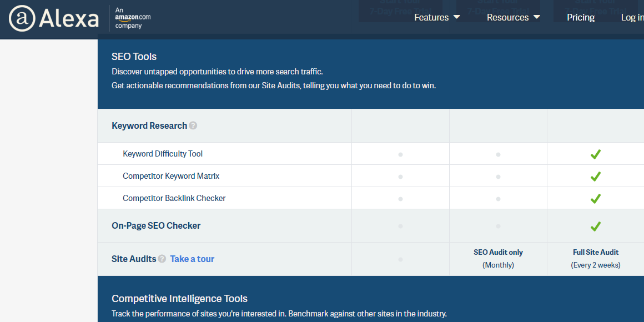
Task: Click the Competitive Intelligence Tools heading
Action: [179, 298]
